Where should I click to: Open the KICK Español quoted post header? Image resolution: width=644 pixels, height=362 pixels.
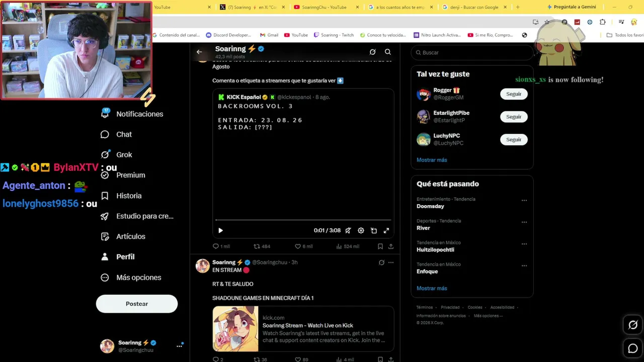point(274,97)
